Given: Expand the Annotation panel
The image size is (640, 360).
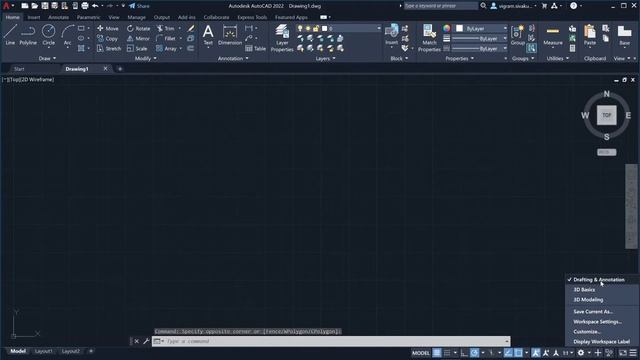Looking at the screenshot, I should point(233,58).
